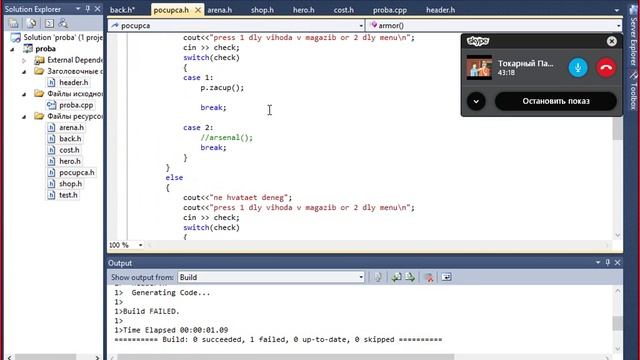Image resolution: width=640 pixels, height=360 pixels.
Task: Select pocupca.h in Solution Explorer tree
Action: click(71, 172)
